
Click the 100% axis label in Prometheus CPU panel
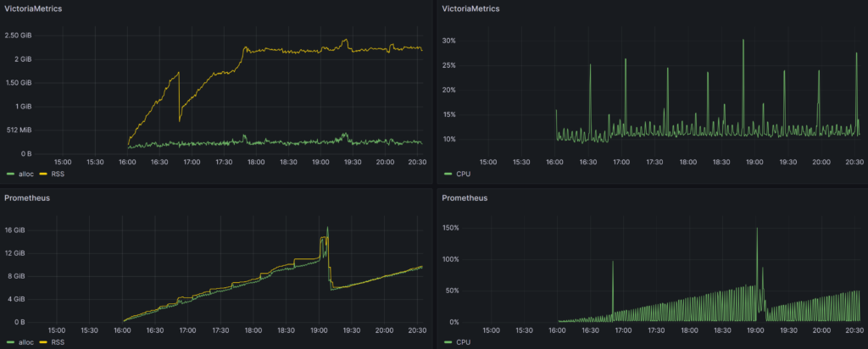pos(452,259)
